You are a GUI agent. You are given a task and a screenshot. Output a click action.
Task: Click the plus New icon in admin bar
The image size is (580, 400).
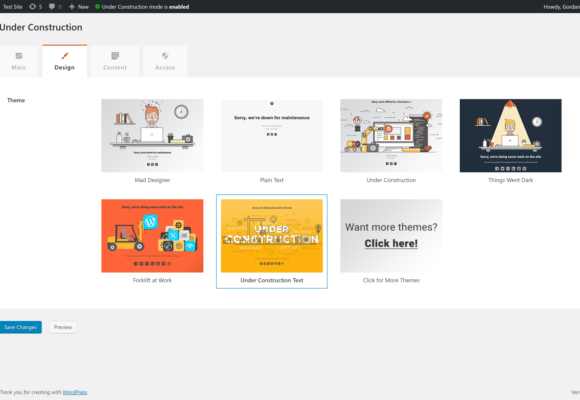[x=72, y=7]
